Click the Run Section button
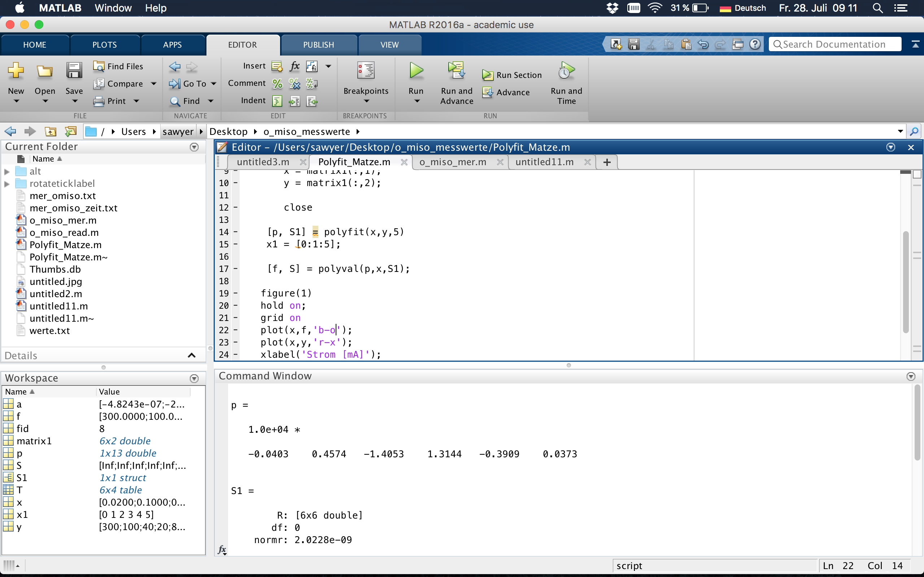 [512, 75]
